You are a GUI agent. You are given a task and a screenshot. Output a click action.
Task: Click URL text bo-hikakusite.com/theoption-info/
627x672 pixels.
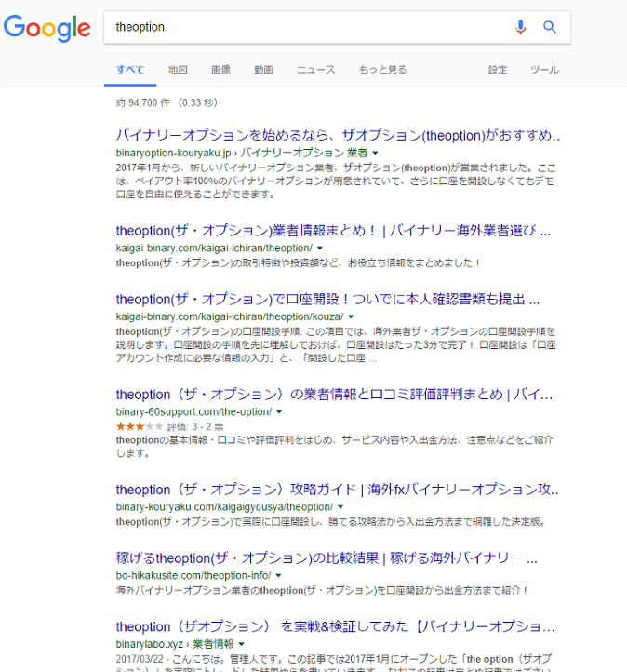(x=193, y=575)
